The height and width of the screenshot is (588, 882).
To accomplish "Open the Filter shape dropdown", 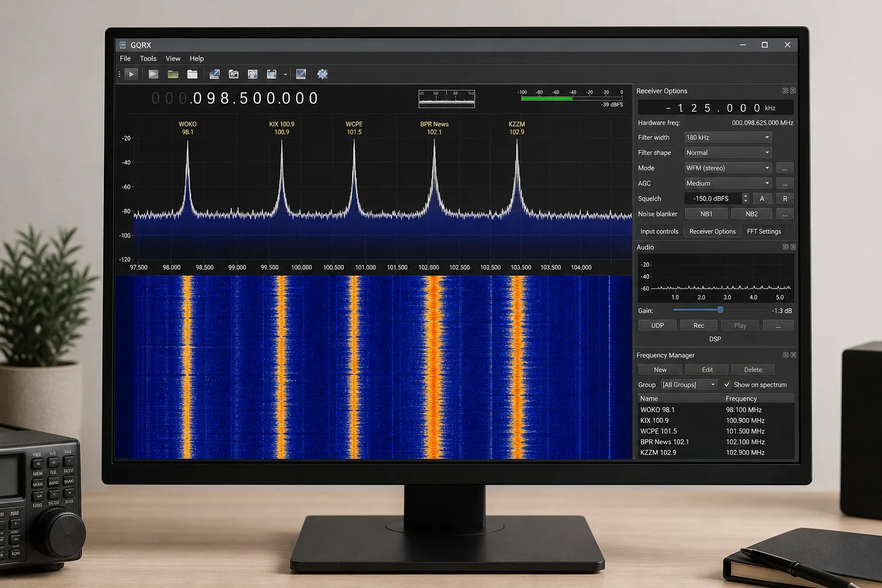I will (x=728, y=153).
